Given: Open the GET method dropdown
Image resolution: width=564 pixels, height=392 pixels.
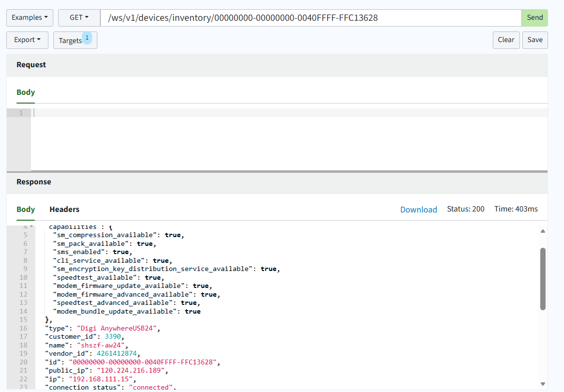Looking at the screenshot, I should click(79, 17).
